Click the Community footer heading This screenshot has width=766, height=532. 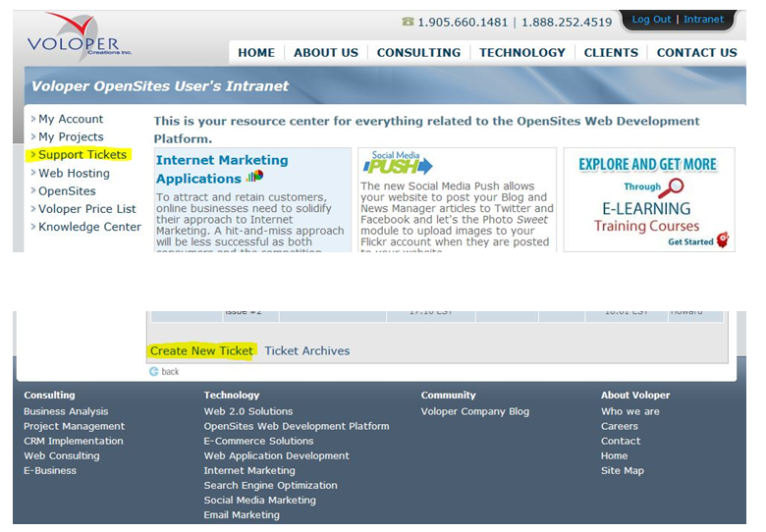point(449,395)
